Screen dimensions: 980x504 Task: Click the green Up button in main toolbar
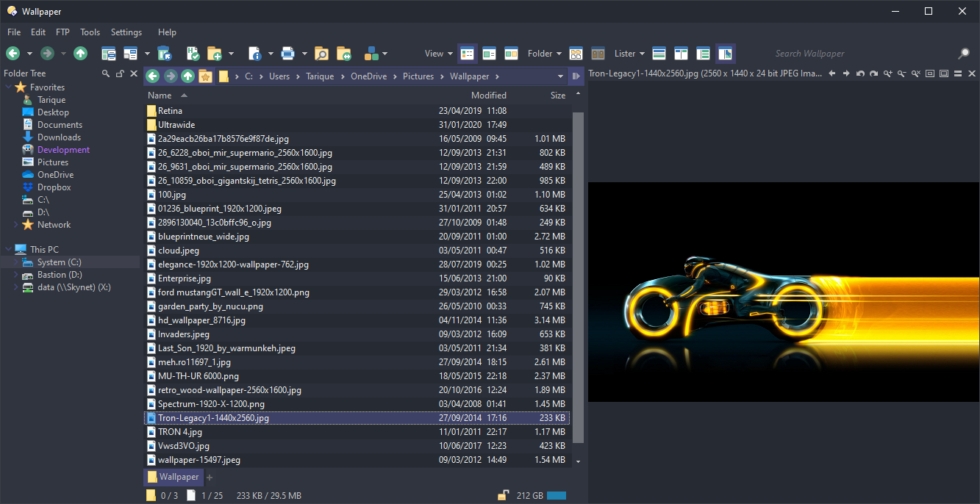click(80, 53)
